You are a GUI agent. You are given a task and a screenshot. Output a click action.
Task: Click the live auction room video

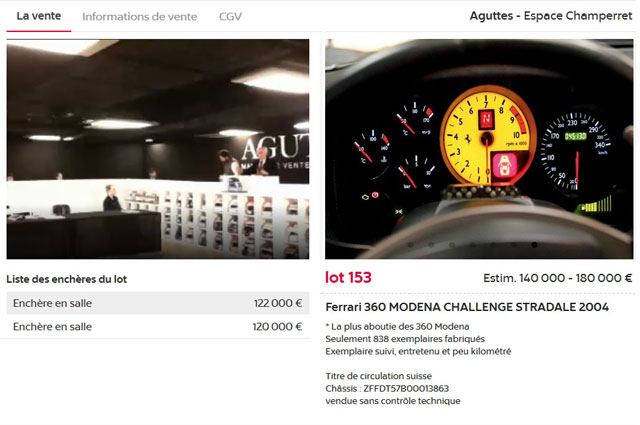[x=158, y=149]
